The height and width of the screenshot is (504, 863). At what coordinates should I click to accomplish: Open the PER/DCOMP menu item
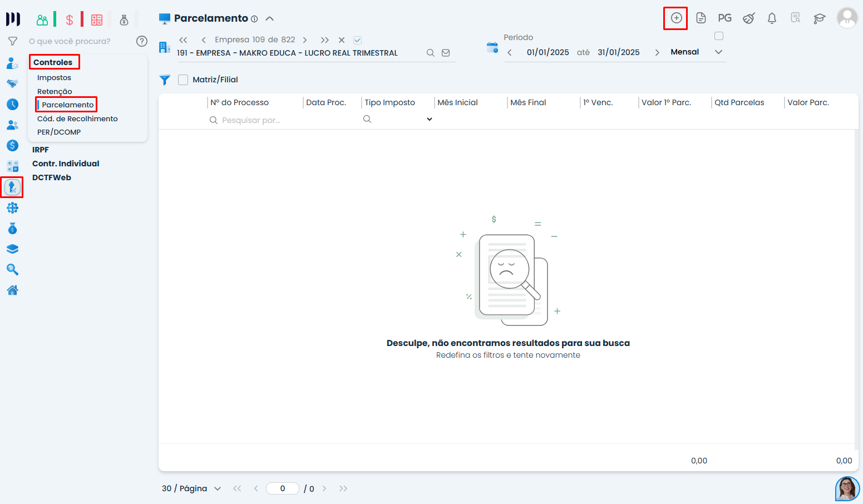[59, 132]
